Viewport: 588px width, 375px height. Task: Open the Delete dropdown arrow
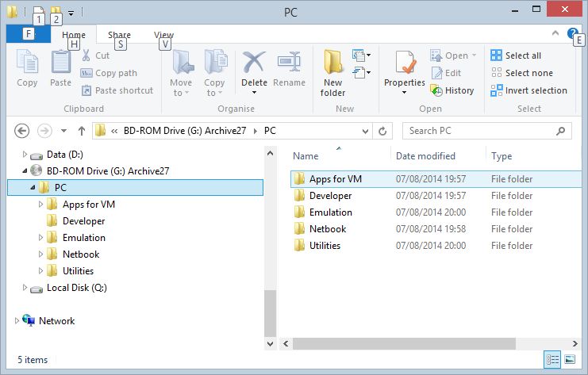coord(254,92)
